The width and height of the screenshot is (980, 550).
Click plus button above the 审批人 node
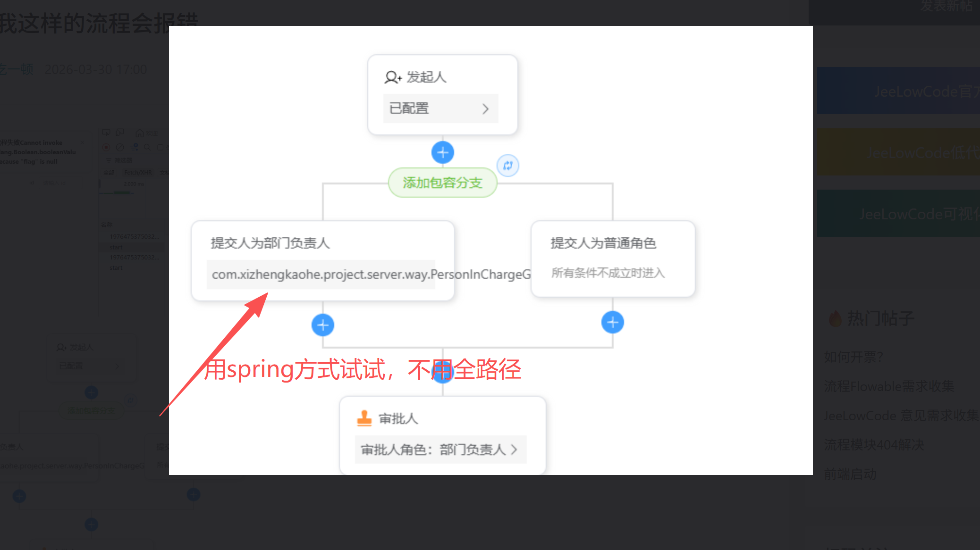pos(442,373)
